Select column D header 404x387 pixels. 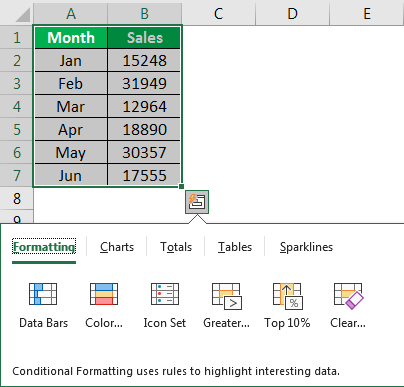(293, 14)
